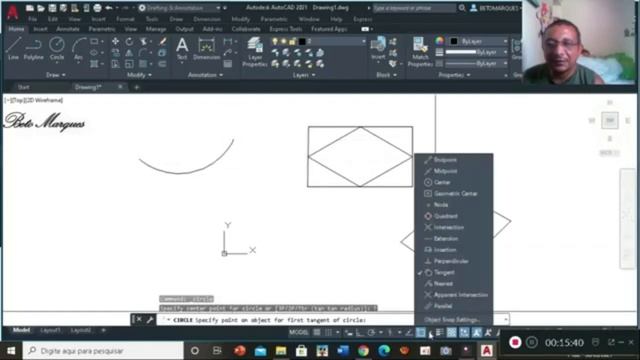Click the Erase tool icon

tap(162, 41)
